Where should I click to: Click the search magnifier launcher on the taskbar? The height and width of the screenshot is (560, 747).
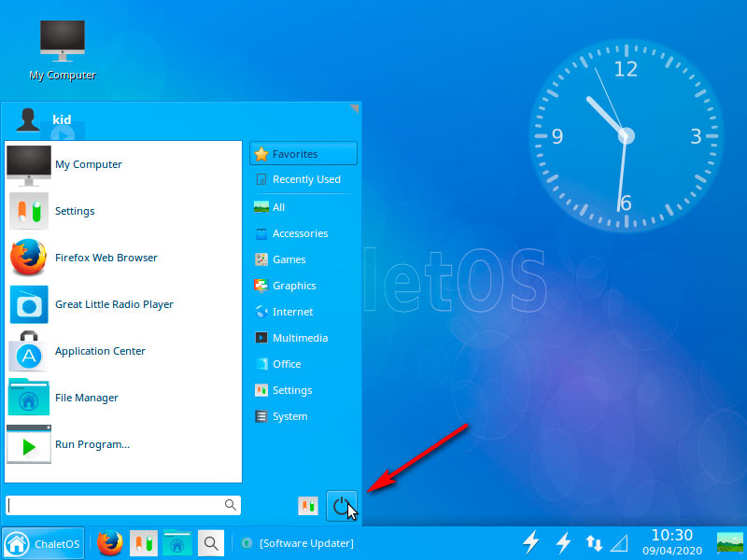211,543
